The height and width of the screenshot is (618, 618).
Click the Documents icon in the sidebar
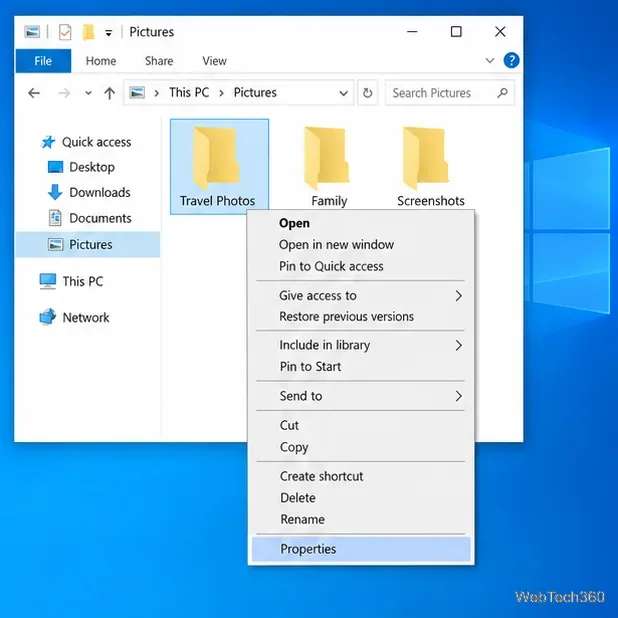click(x=55, y=218)
